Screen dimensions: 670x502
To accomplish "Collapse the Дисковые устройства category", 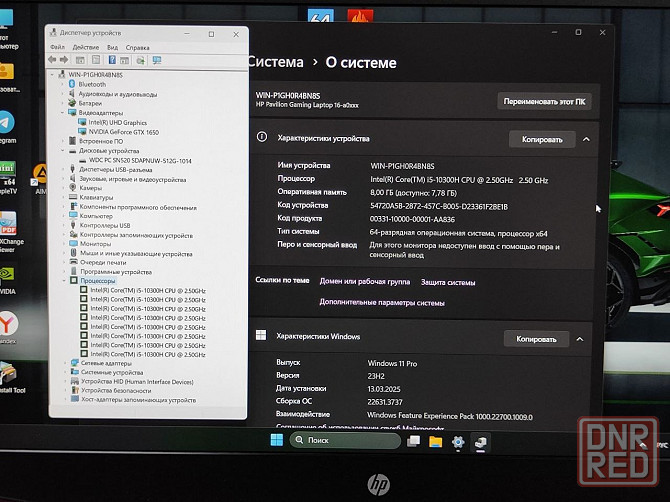I will pos(62,151).
